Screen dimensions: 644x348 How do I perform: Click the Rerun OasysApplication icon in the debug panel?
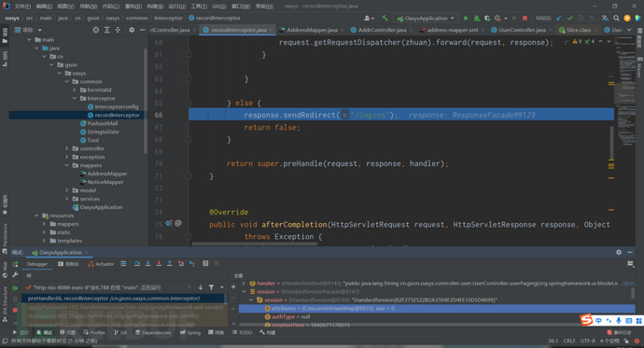pyautogui.click(x=15, y=264)
